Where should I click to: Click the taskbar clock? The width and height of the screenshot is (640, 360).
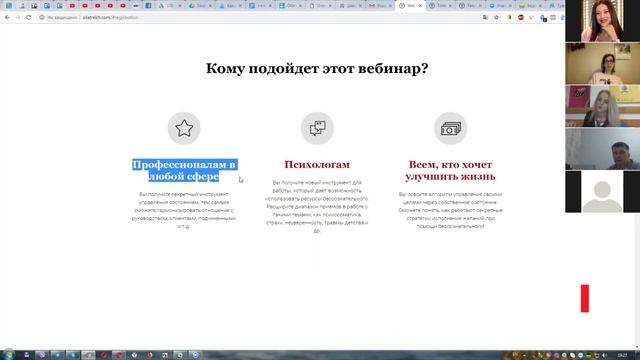pyautogui.click(x=622, y=356)
